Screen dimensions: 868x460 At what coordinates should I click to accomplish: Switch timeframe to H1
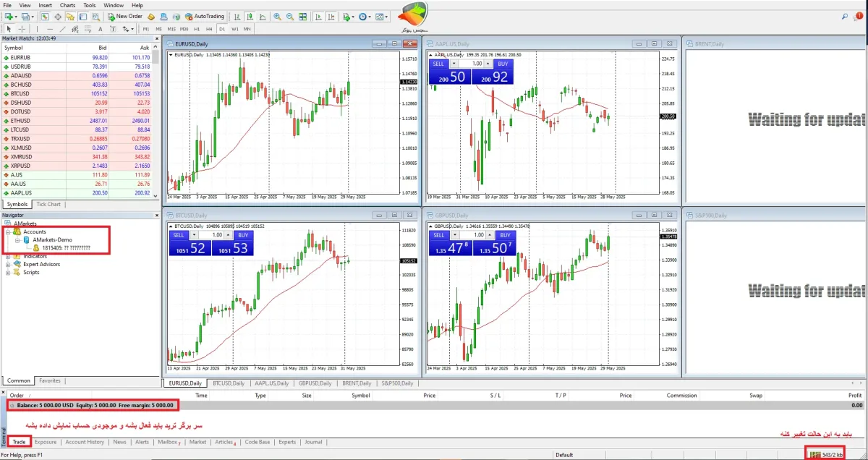tap(197, 29)
